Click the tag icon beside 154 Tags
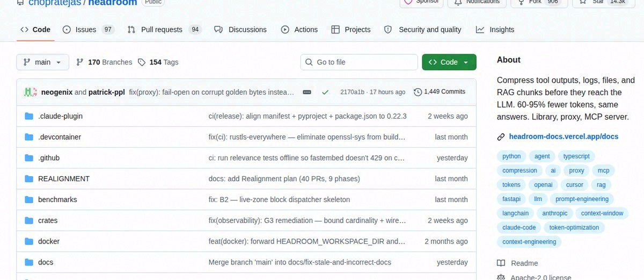 [142, 62]
